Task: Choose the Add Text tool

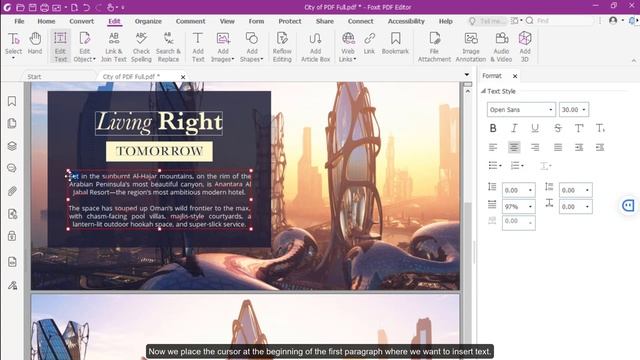Action: pyautogui.click(x=198, y=47)
